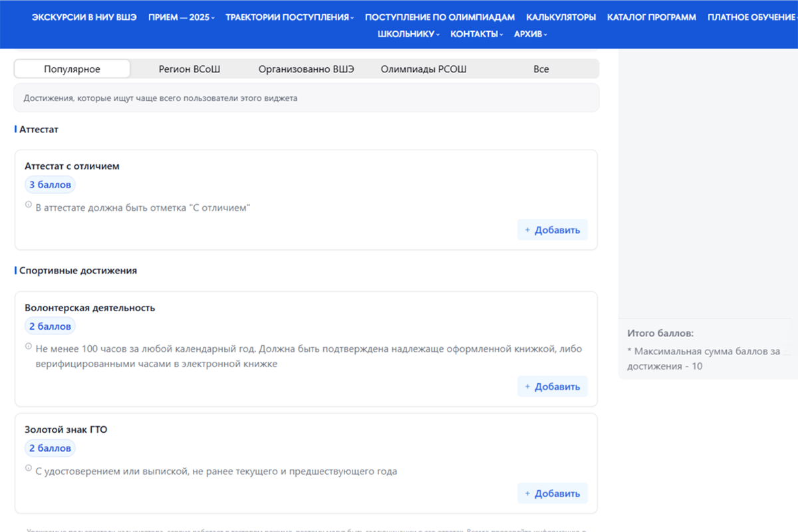Switch to the Организованно ВШЭ tab

click(307, 69)
